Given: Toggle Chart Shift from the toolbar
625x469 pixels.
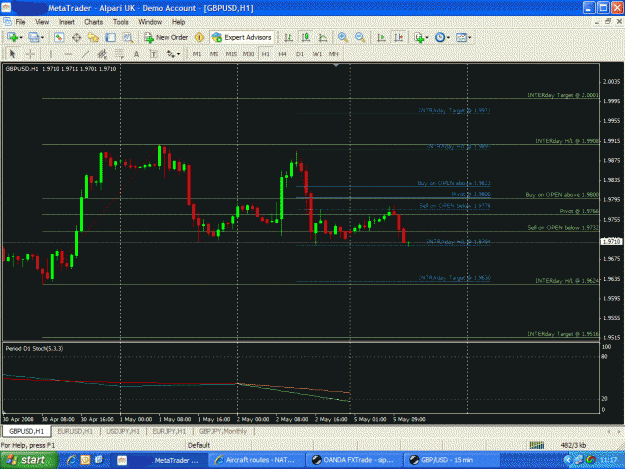Looking at the screenshot, I should pos(399,37).
